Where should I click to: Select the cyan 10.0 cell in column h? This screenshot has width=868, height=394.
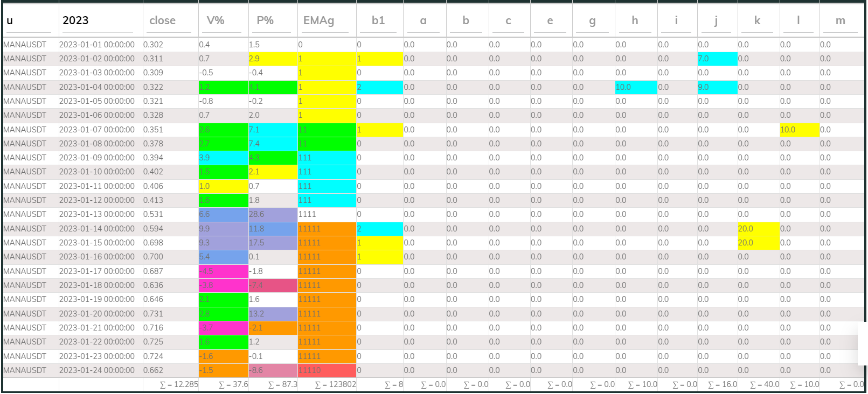coord(635,87)
